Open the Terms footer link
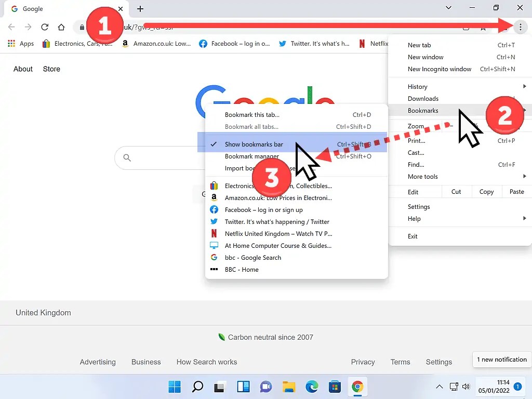 tap(401, 362)
